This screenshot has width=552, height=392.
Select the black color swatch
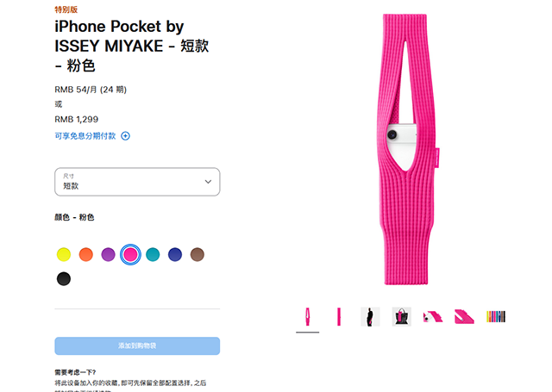pos(64,279)
